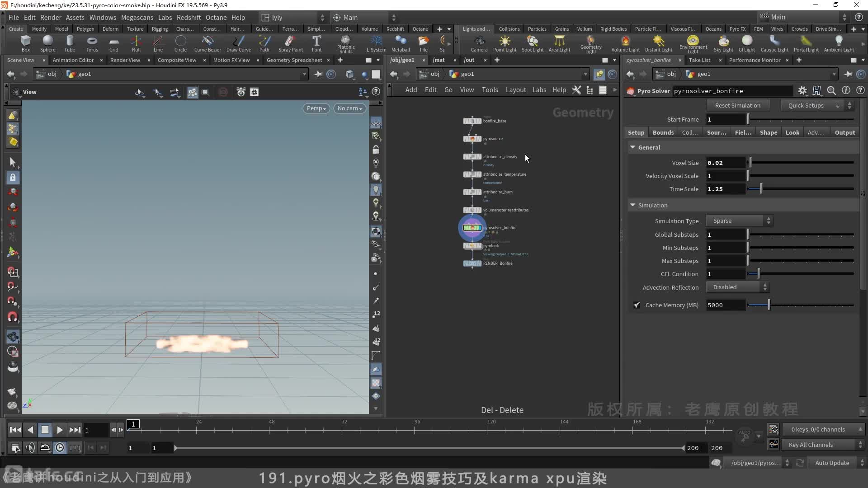Click the Reset Simulation button
This screenshot has width=868, height=488.
tap(738, 105)
